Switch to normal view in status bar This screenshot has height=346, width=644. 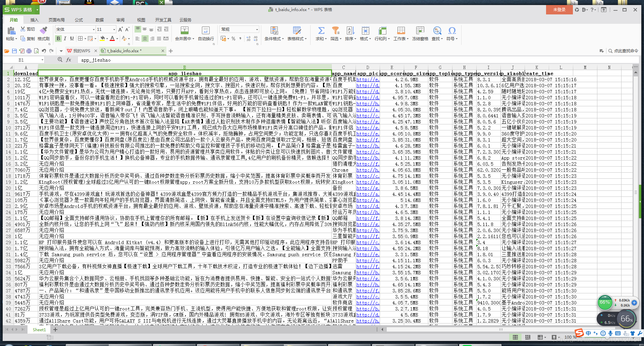[x=515, y=337]
